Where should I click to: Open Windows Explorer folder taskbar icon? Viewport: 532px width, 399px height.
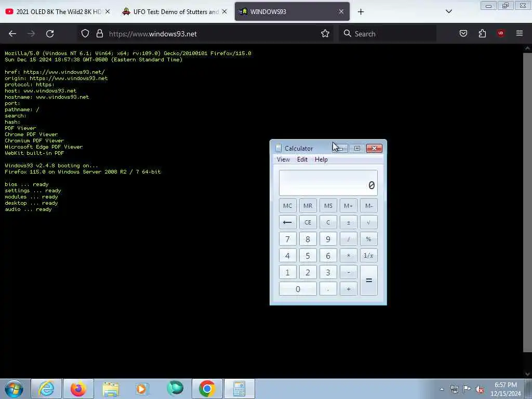tap(111, 389)
